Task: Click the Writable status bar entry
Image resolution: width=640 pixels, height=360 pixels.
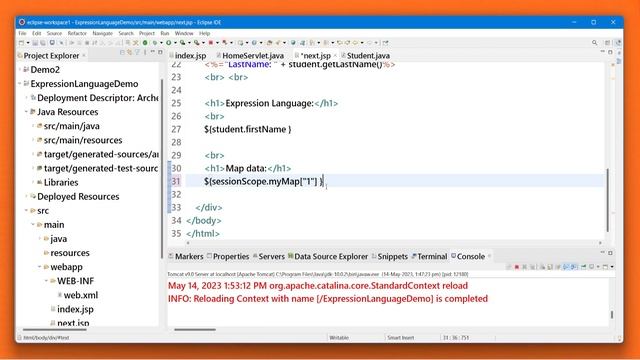Action: pos(339,338)
